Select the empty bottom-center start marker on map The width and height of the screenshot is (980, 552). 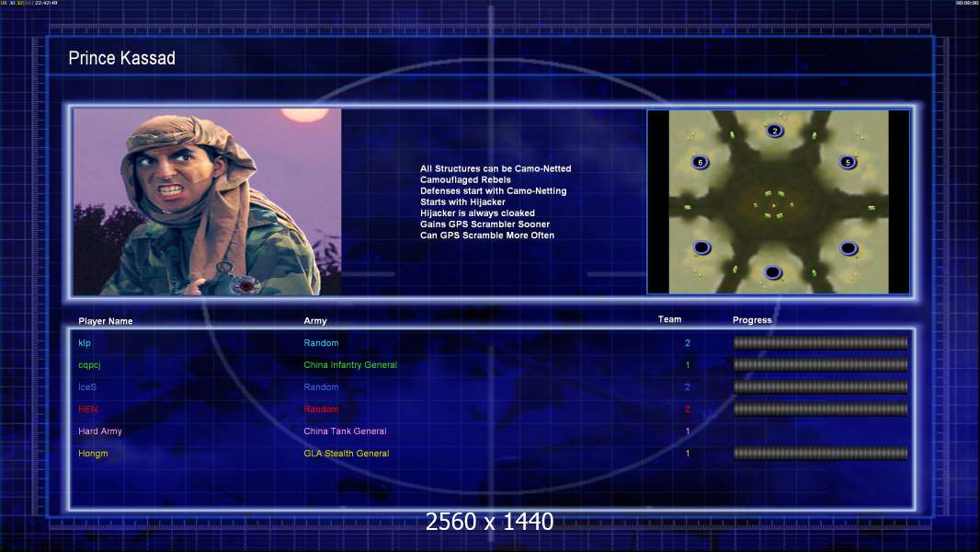click(x=773, y=272)
